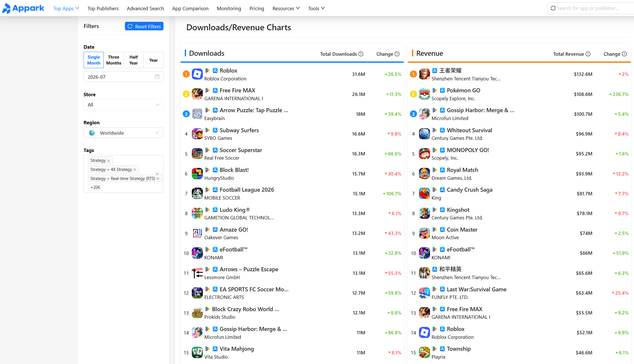The height and width of the screenshot is (364, 634).
Task: Click the Revenue Change info icon
Action: [x=624, y=54]
